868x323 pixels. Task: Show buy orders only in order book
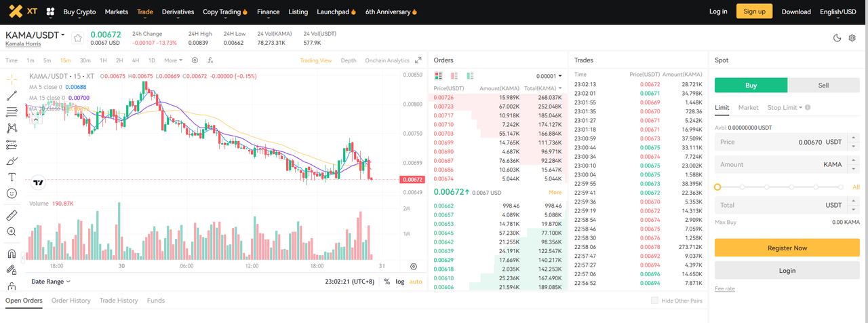(470, 76)
